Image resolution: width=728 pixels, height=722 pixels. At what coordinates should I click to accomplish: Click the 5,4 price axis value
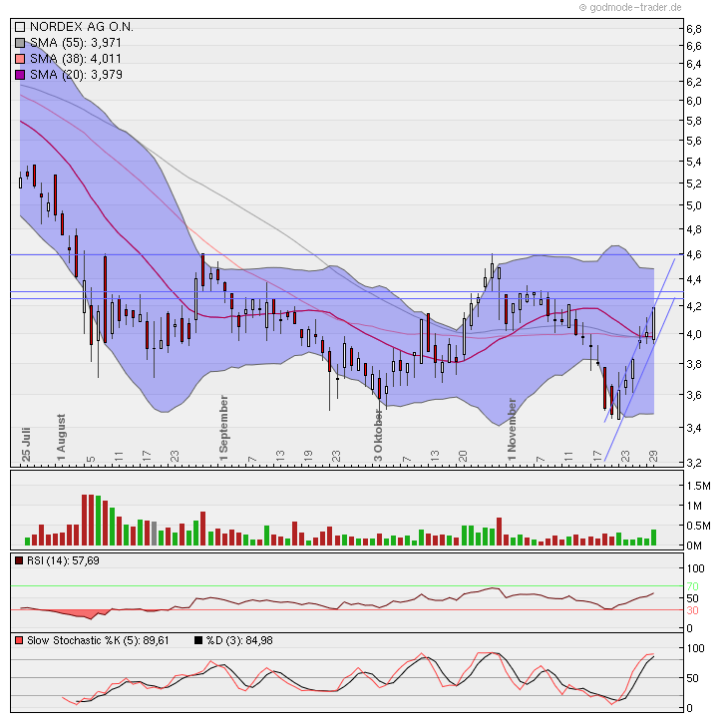coord(694,162)
